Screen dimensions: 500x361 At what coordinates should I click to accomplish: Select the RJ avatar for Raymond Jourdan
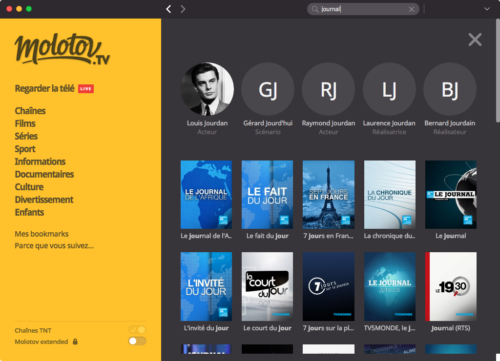(x=328, y=89)
